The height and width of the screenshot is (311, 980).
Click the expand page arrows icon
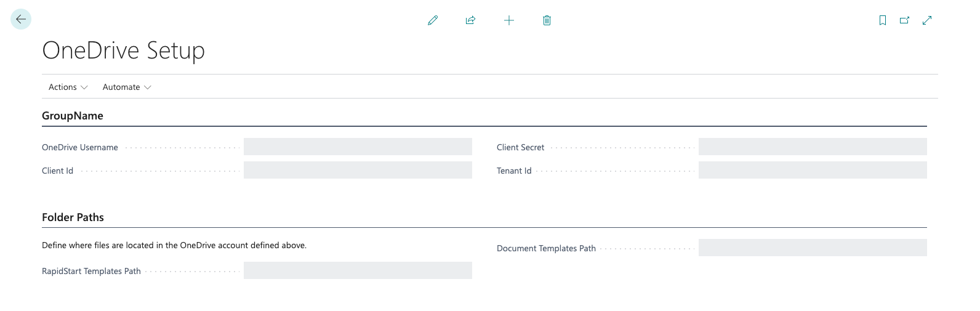pyautogui.click(x=927, y=20)
